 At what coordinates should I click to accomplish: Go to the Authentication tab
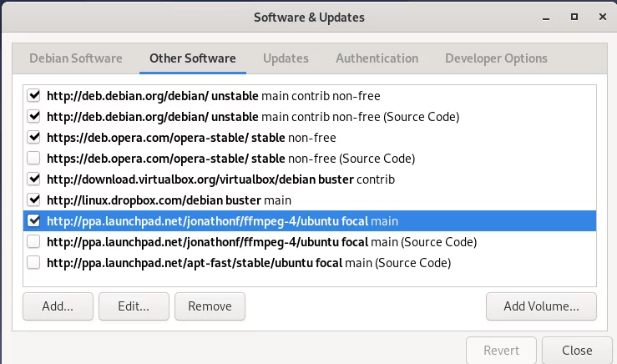[377, 58]
